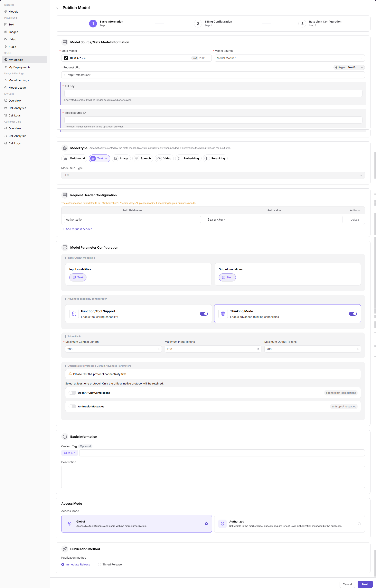Click the Publication method rocket icon

tap(65, 549)
